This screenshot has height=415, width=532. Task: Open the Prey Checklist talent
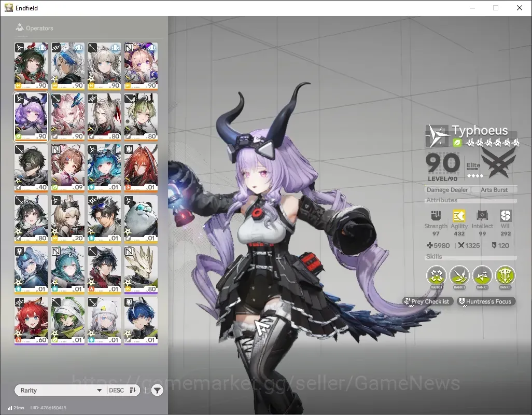pos(427,301)
